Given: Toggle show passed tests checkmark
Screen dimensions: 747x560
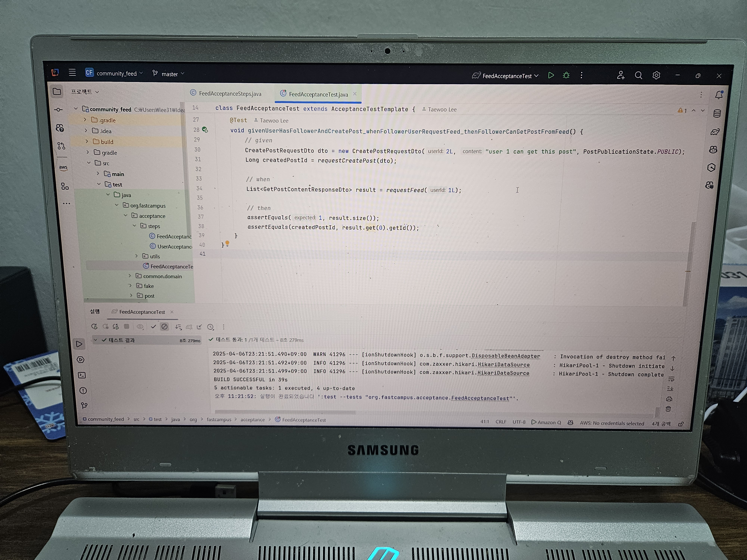Looking at the screenshot, I should point(153,326).
